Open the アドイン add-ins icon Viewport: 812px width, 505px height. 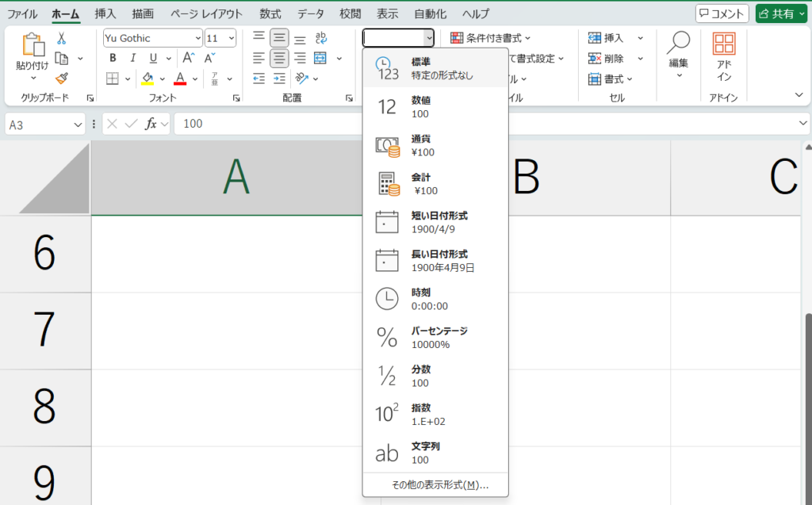(x=723, y=57)
